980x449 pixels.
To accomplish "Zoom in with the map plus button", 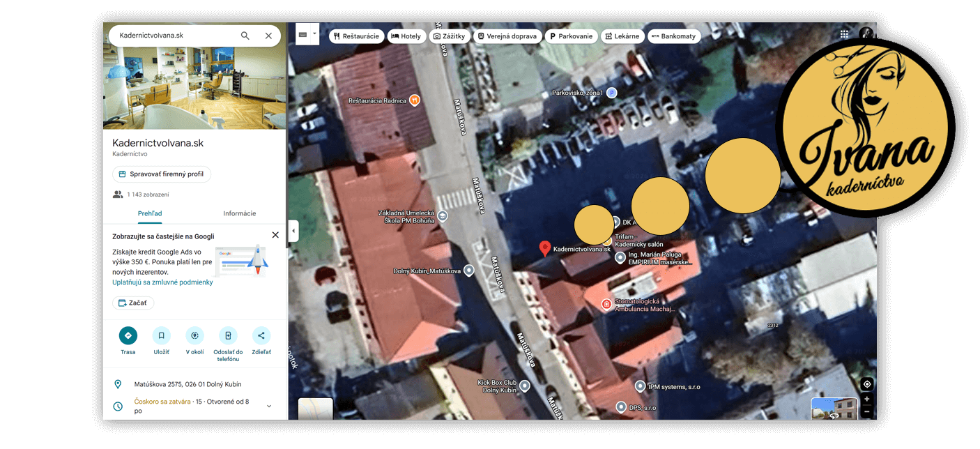I will click(866, 399).
